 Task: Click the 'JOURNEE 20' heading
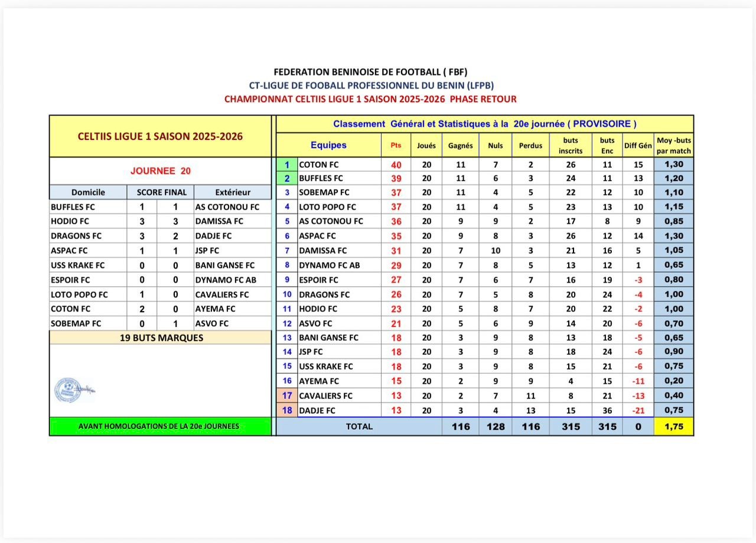[161, 171]
